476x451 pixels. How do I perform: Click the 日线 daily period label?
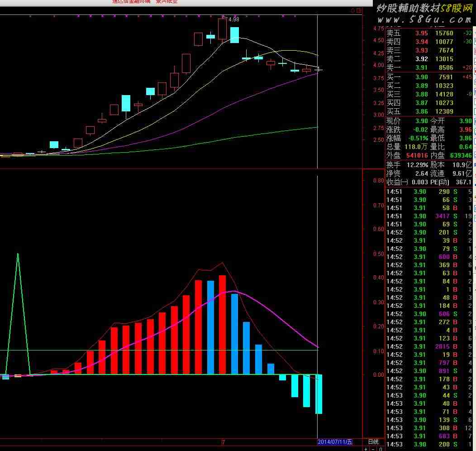373,441
